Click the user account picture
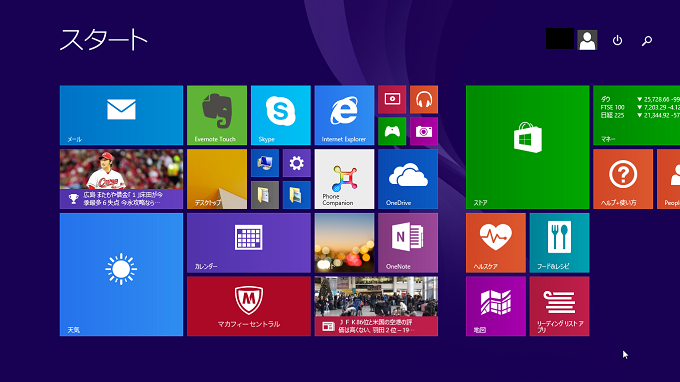 pos(587,40)
